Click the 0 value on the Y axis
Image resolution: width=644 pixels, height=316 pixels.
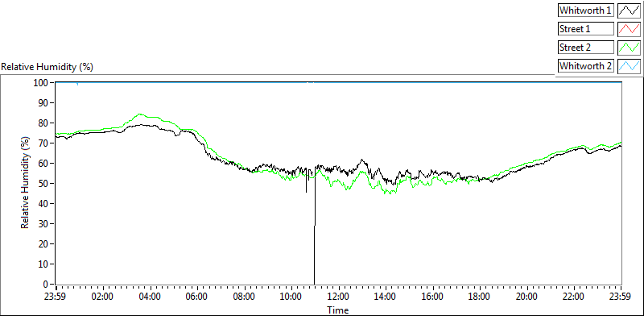(x=47, y=284)
